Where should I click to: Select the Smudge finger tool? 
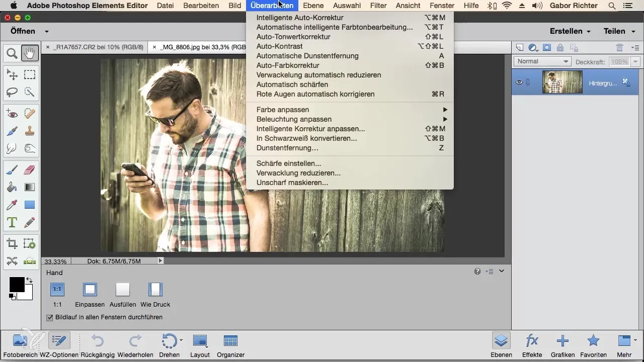(12, 148)
